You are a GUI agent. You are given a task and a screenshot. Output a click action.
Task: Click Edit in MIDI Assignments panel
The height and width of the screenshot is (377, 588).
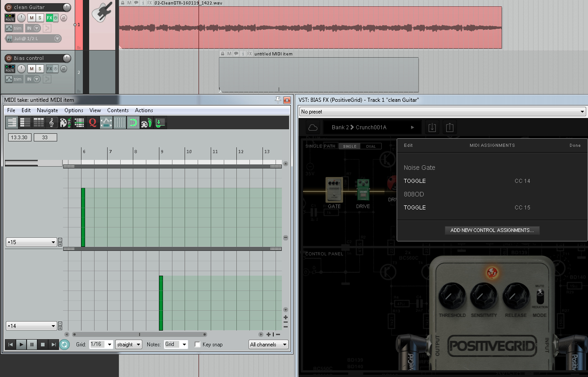[x=408, y=145]
